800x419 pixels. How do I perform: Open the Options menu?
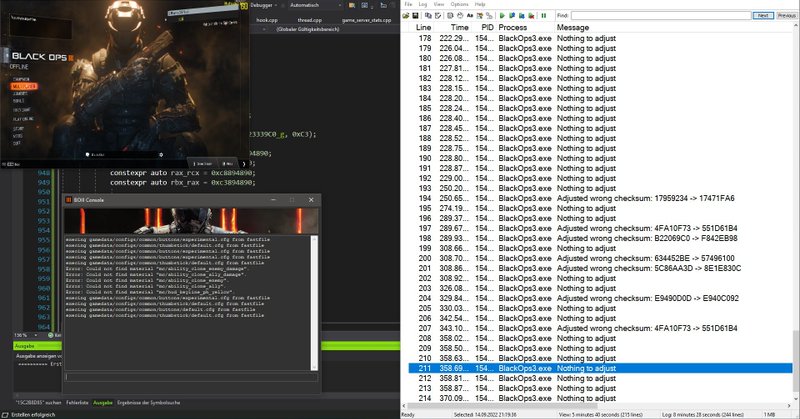point(459,4)
